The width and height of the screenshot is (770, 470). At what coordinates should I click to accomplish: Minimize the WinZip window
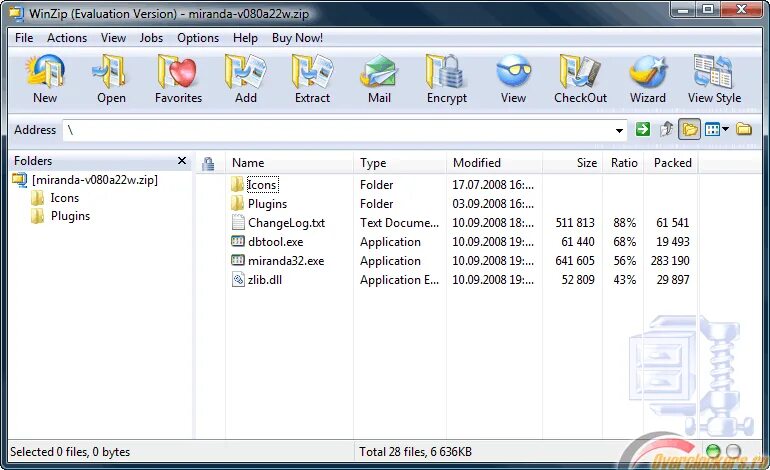pyautogui.click(x=683, y=9)
